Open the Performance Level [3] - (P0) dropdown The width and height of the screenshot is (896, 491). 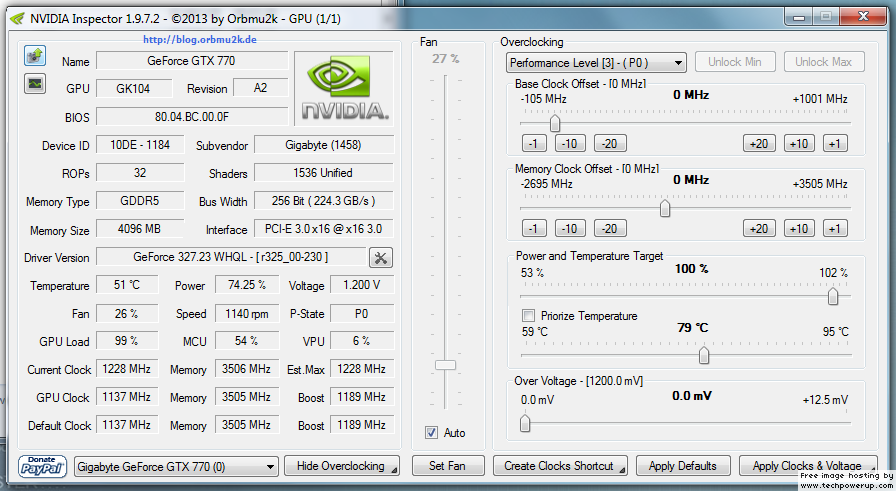point(595,62)
